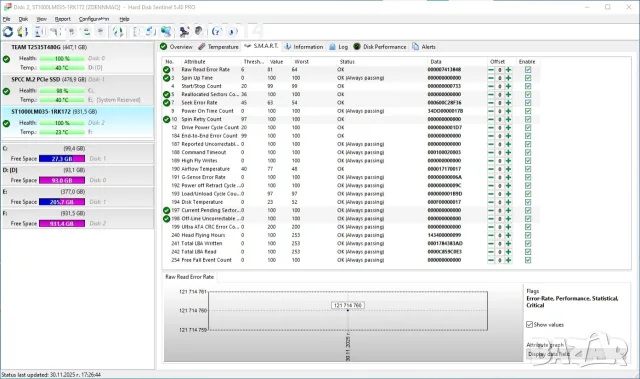The width and height of the screenshot is (640, 379).
Task: Open the Help menu
Action: tap(124, 19)
